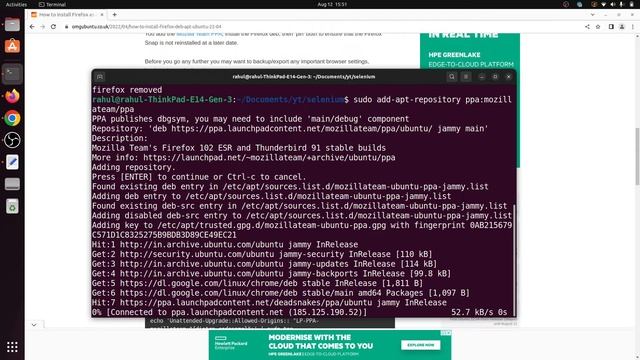Click the Hit:1 in.archive.ubuntu.com jammy line

tap(225, 244)
